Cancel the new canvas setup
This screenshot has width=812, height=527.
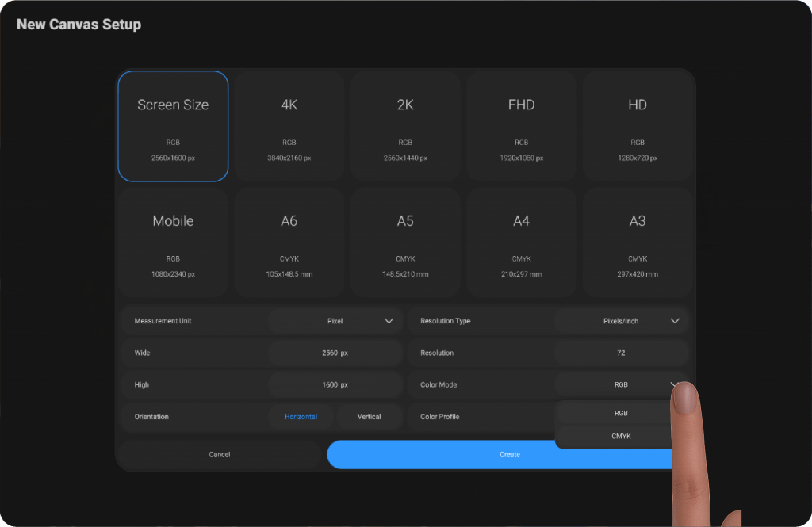pos(220,455)
